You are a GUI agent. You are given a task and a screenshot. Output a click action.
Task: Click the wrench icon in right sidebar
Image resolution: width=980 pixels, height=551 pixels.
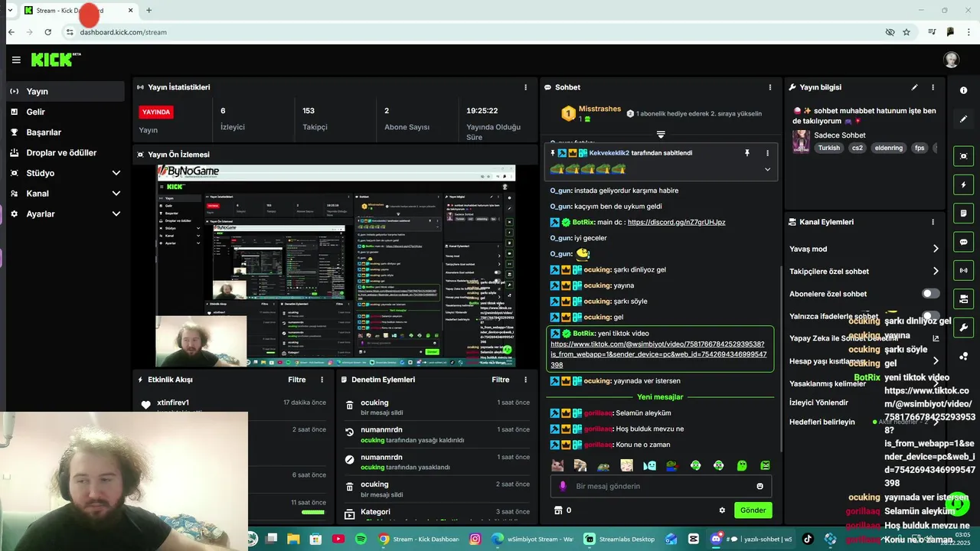coord(963,328)
